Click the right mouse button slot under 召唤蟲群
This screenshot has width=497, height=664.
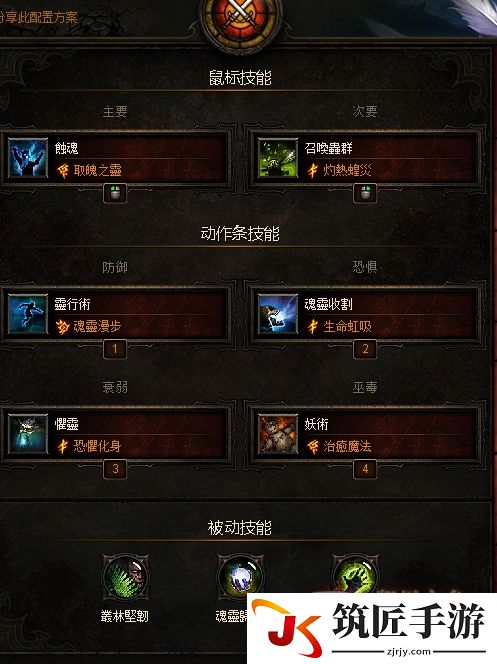[365, 194]
